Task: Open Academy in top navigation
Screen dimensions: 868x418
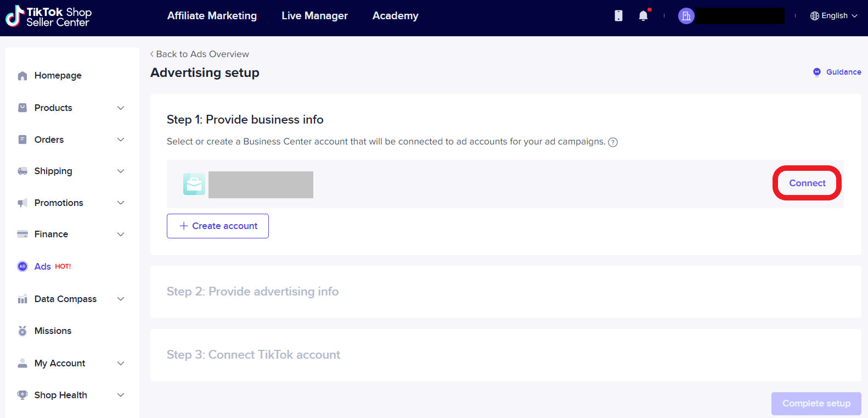Action: pos(395,16)
